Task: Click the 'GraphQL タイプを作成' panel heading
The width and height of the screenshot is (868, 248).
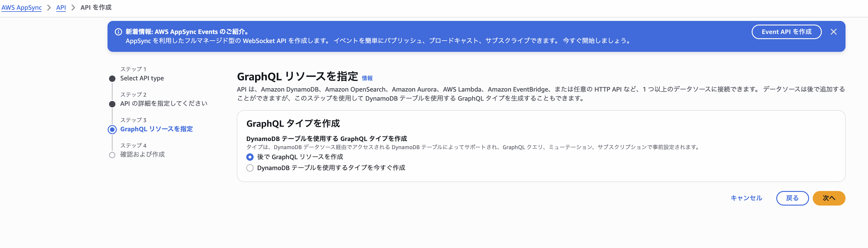Action: click(293, 123)
